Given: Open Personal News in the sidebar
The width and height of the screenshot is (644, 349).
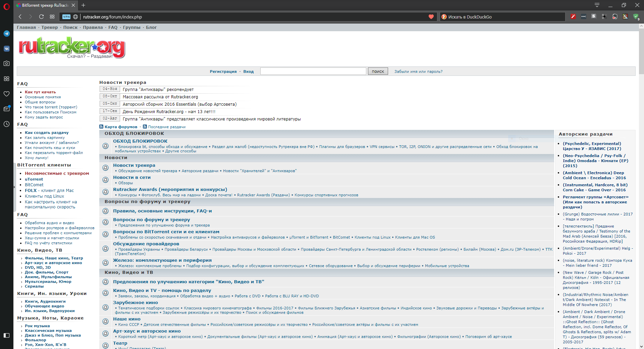Looking at the screenshot, I should point(6,109).
